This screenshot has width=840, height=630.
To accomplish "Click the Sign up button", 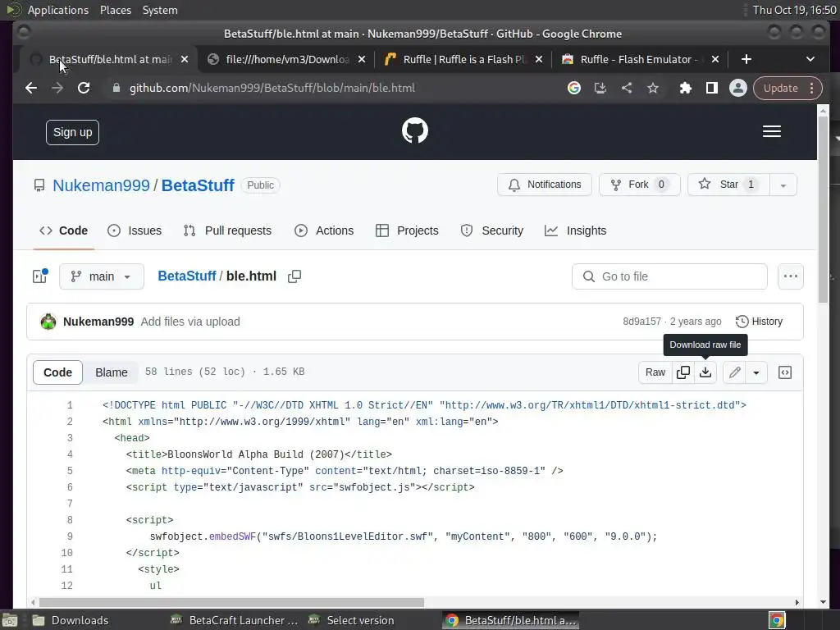I will [72, 132].
